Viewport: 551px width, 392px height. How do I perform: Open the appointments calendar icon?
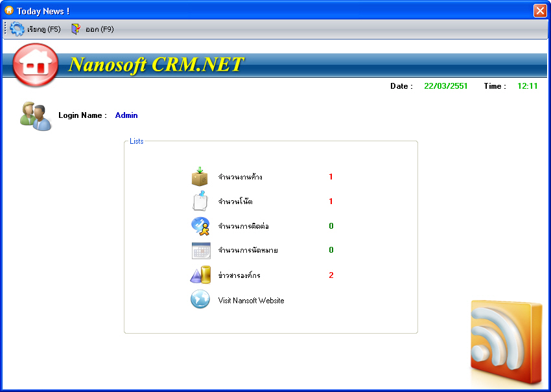click(201, 251)
